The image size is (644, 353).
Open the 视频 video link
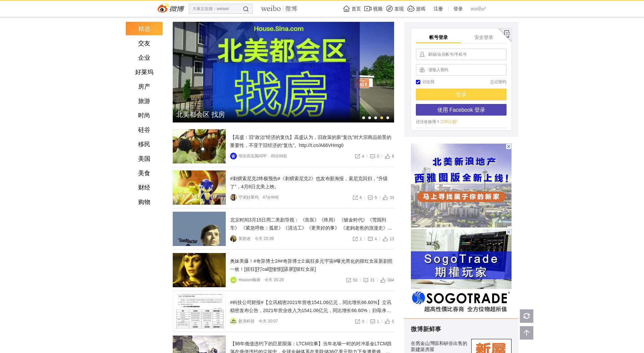(373, 9)
